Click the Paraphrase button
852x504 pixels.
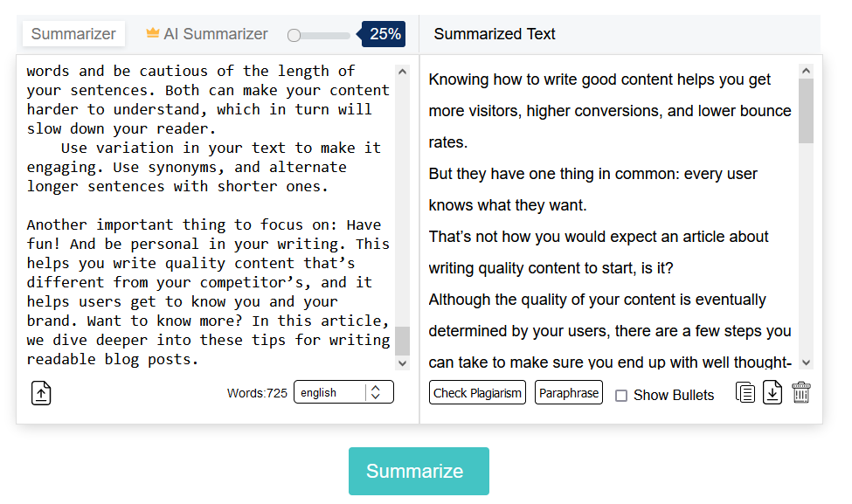click(569, 393)
